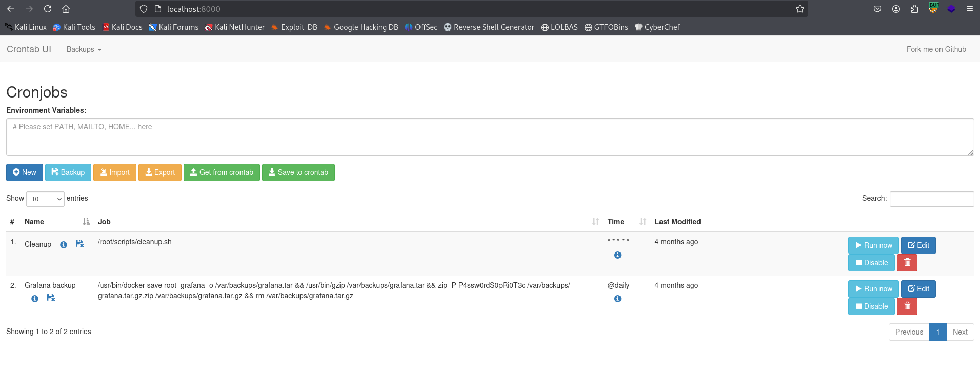
Task: Delete the Grafana backup job via trash icon
Action: [907, 306]
